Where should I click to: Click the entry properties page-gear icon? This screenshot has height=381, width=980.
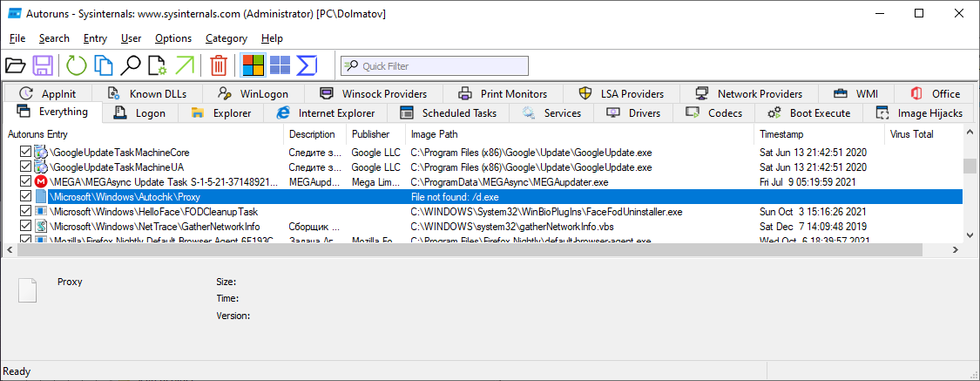pos(158,65)
